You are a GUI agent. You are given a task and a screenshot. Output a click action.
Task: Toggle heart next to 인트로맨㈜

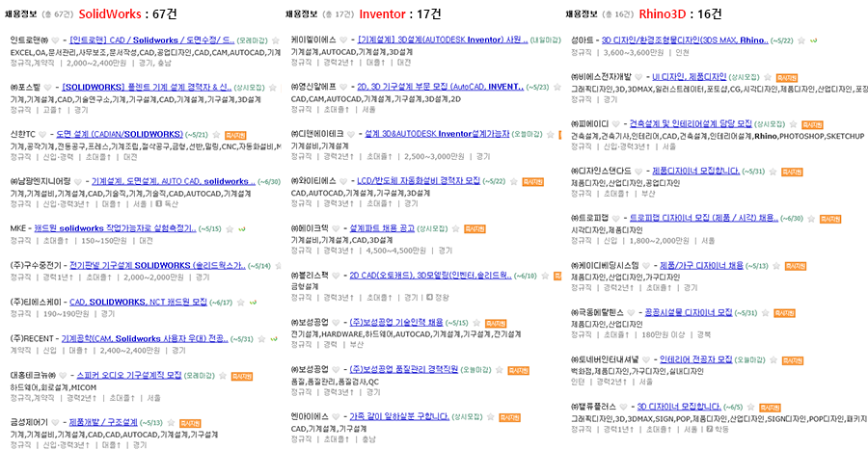[55, 40]
